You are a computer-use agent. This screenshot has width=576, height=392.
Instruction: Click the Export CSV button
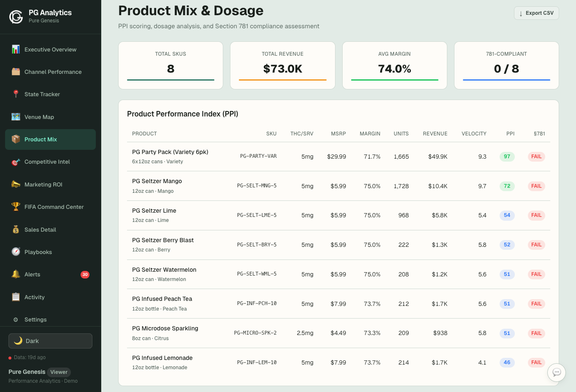[x=536, y=13]
